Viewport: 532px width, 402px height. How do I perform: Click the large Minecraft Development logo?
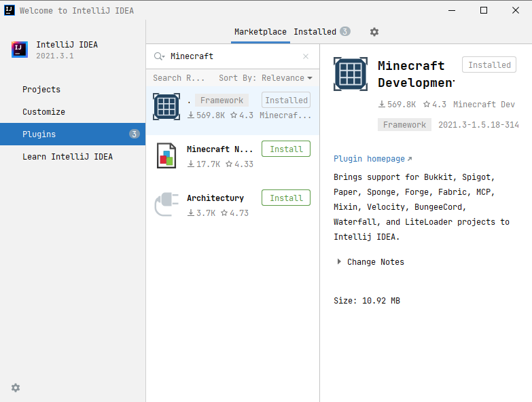tap(351, 74)
